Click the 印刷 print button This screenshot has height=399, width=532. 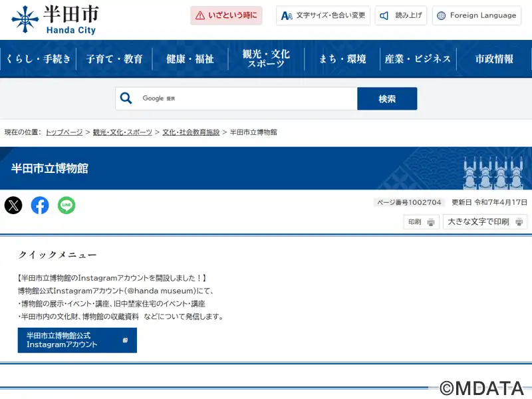pyautogui.click(x=422, y=222)
